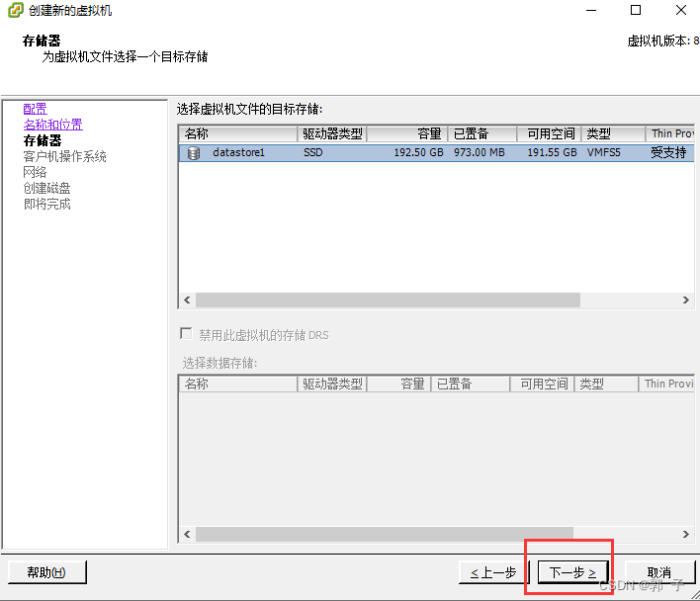Image resolution: width=700 pixels, height=601 pixels.
Task: Click lower table 名称 column header
Action: pyautogui.click(x=238, y=384)
